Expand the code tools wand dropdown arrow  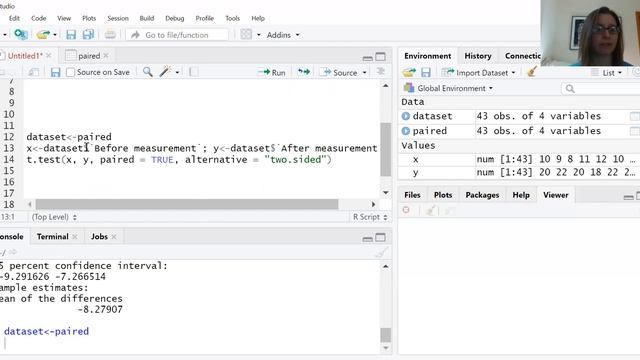(x=177, y=73)
